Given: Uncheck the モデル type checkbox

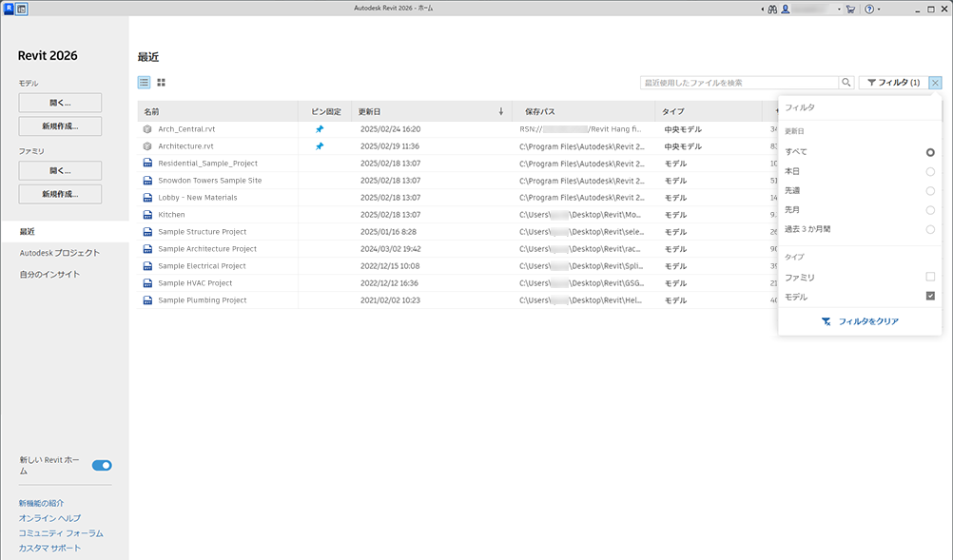Looking at the screenshot, I should [x=930, y=296].
